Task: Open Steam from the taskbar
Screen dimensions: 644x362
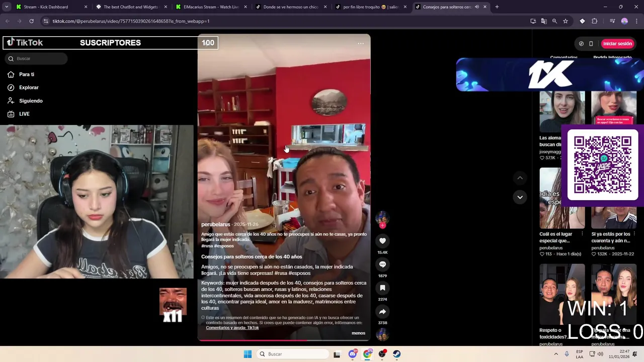Action: pyautogui.click(x=397, y=354)
